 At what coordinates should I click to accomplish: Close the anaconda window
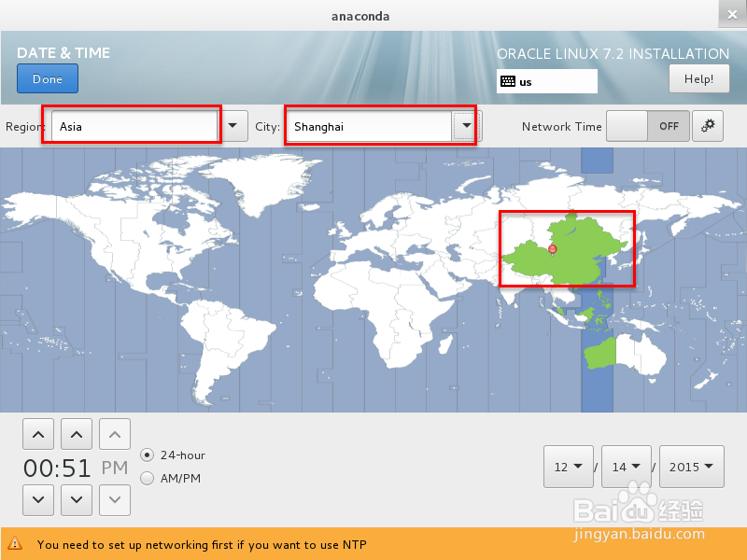point(732,14)
